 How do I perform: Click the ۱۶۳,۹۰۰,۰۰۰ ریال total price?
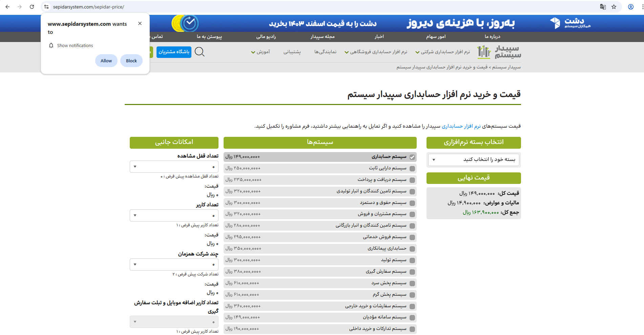(x=481, y=213)
